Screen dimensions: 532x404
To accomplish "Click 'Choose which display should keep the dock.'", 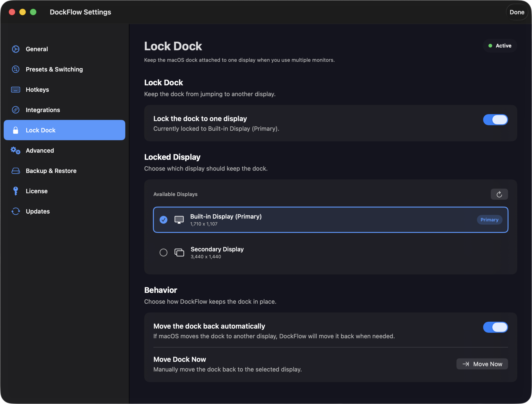I will 206,169.
